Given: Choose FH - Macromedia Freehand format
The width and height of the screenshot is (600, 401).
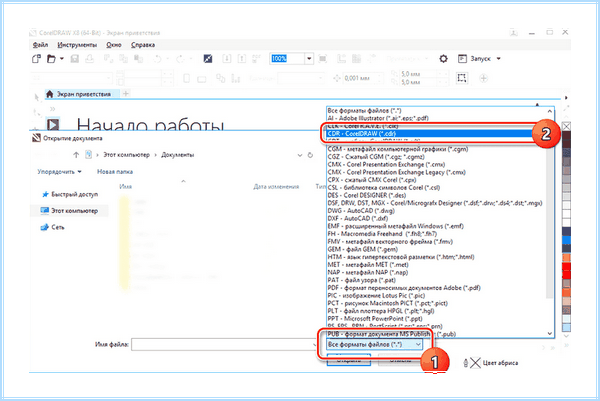Looking at the screenshot, I should click(x=382, y=234).
